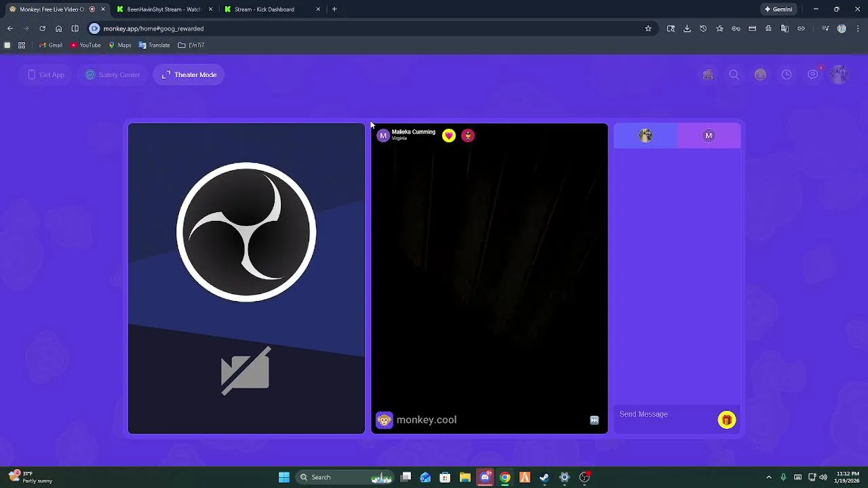Open the round avatar icon beside search
Screen dimensions: 868x488
[x=760, y=75]
